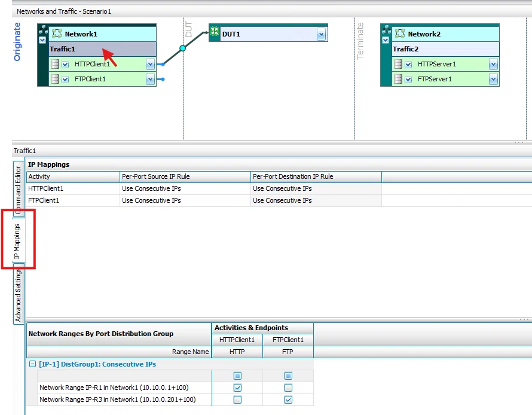This screenshot has height=415, width=532.
Task: Open the HTTPServer1 dropdown arrow
Action: point(493,64)
